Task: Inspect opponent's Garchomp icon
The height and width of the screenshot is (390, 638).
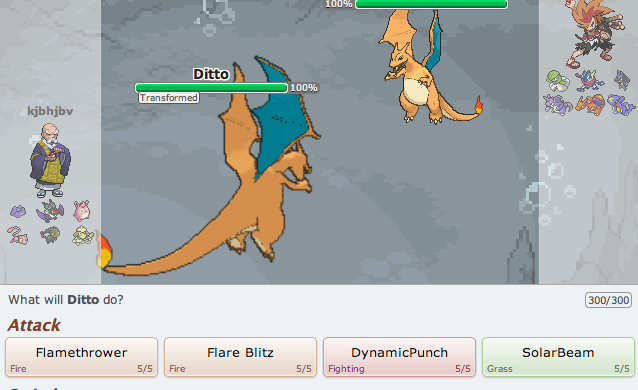Action: click(x=621, y=105)
